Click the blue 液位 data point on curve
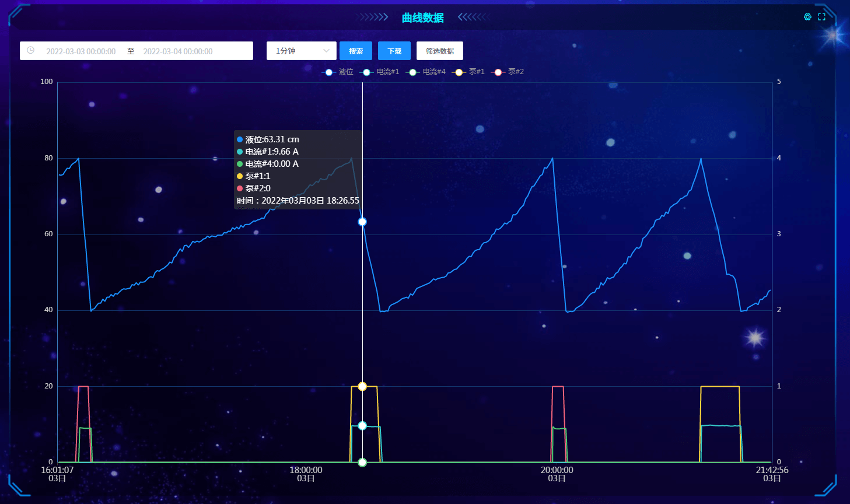Screen dimensions: 850x504 tap(362, 222)
